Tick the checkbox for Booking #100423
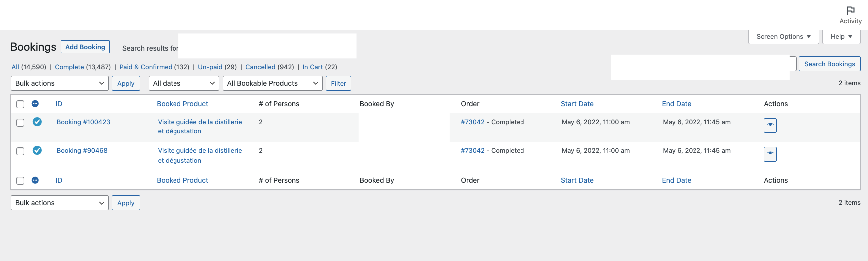 click(20, 122)
